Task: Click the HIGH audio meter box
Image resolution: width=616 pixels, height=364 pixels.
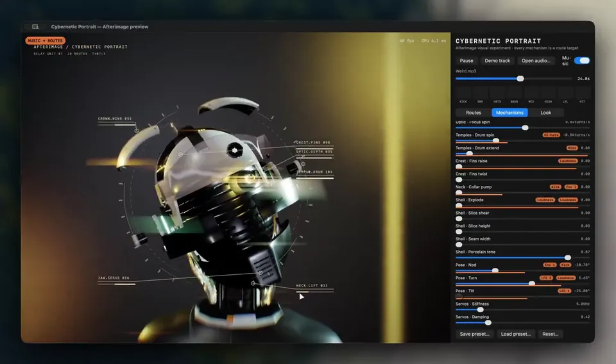Action: tap(548, 93)
